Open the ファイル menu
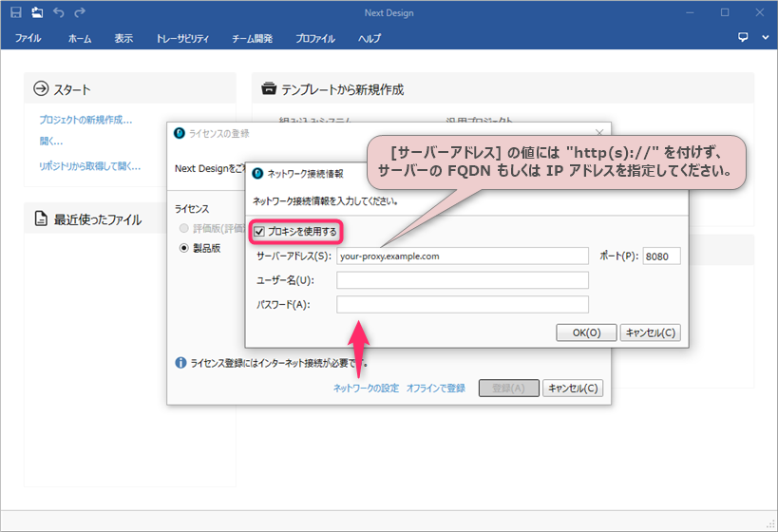Viewport: 778px width, 532px height. click(28, 38)
